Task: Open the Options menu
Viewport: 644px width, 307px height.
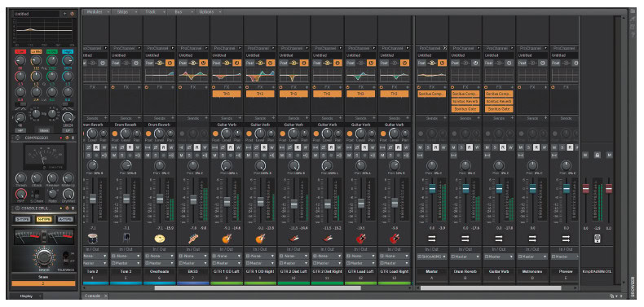Action: pos(210,12)
